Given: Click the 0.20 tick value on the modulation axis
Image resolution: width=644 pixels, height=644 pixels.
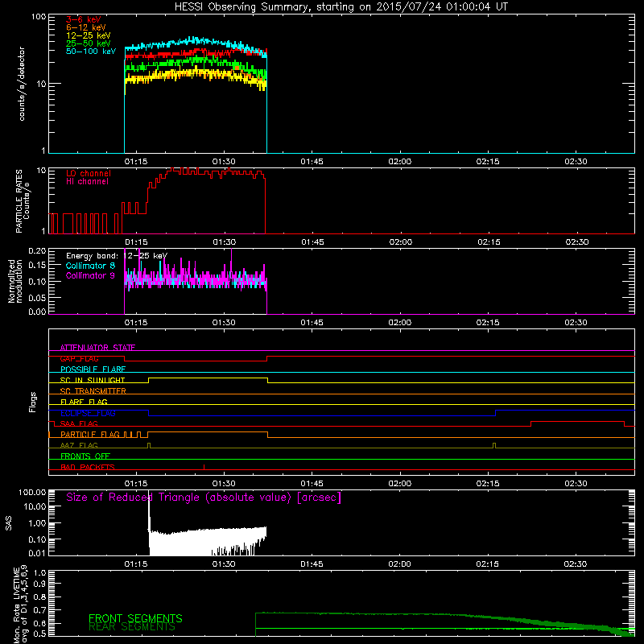Looking at the screenshot, I should (37, 250).
